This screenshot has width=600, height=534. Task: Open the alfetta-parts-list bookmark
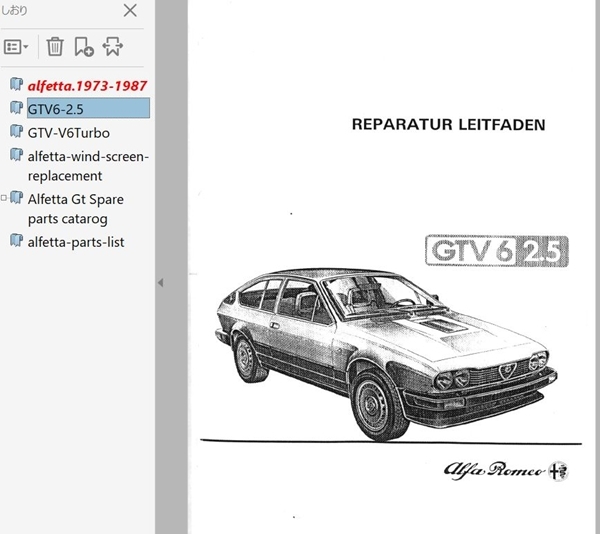76,242
